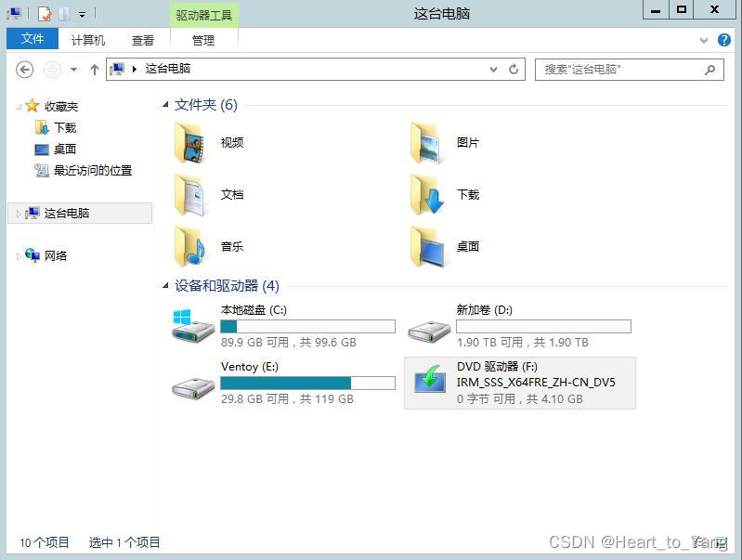The width and height of the screenshot is (742, 560).
Task: Open the 文件 menu tab
Action: coord(33,38)
